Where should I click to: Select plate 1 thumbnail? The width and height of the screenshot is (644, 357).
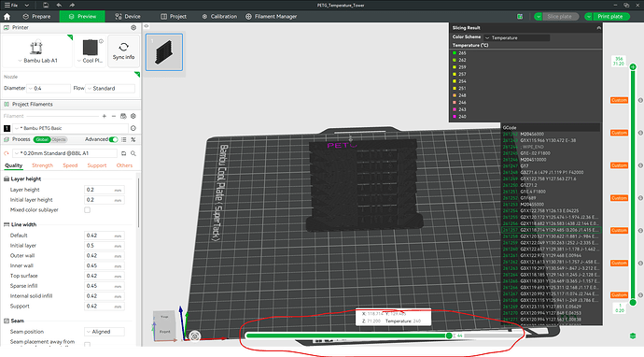click(164, 52)
